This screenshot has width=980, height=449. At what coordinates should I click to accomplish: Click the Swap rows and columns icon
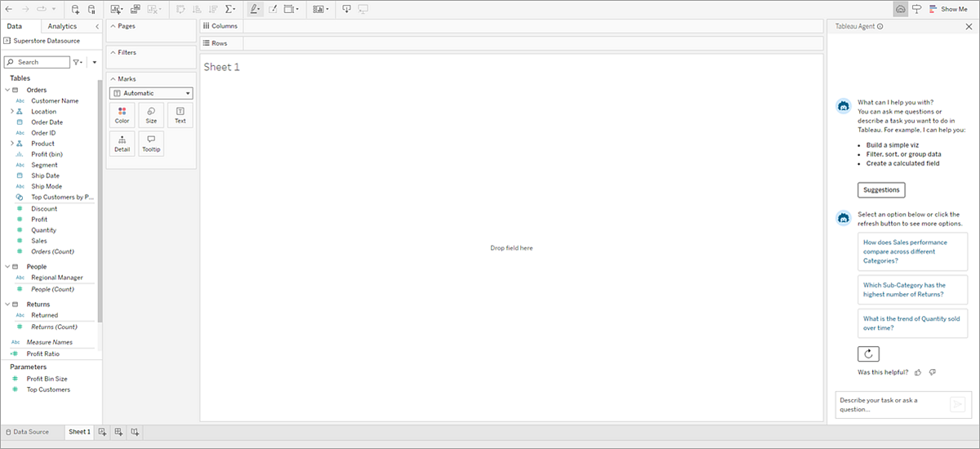[x=181, y=9]
